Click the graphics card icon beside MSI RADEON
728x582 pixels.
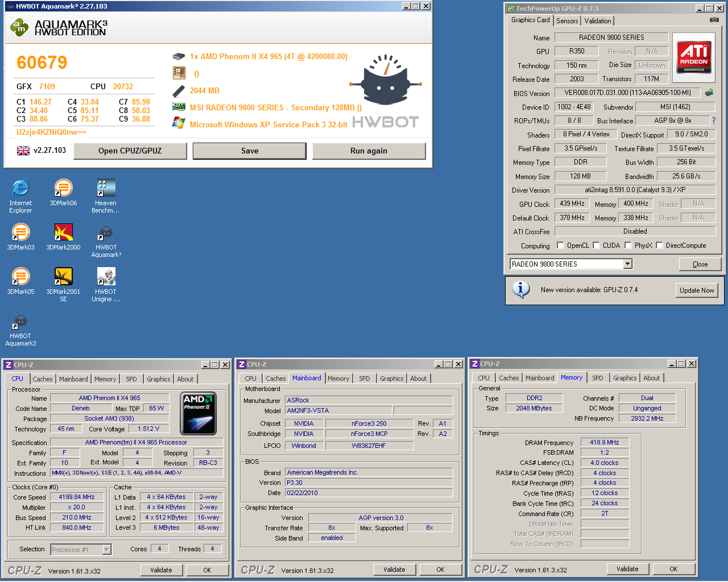click(179, 107)
